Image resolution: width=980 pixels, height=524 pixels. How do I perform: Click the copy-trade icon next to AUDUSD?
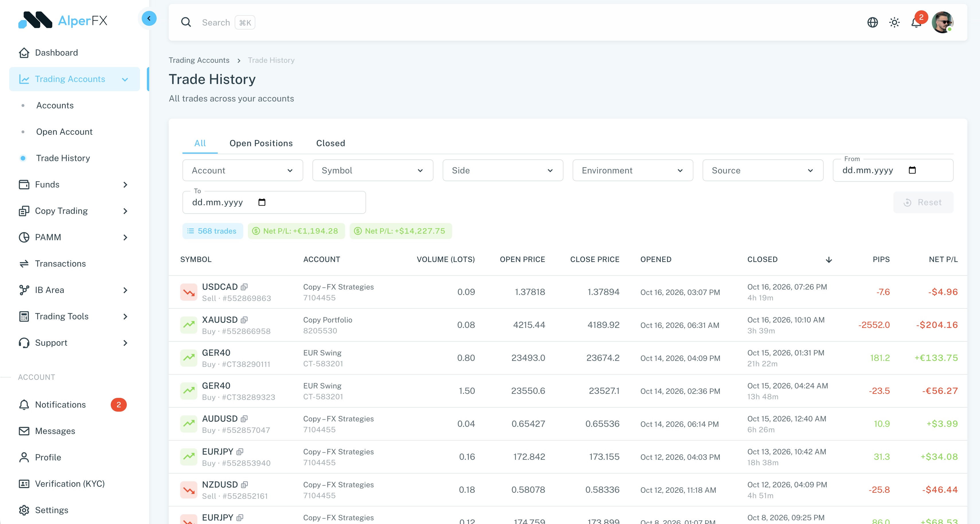click(x=244, y=419)
